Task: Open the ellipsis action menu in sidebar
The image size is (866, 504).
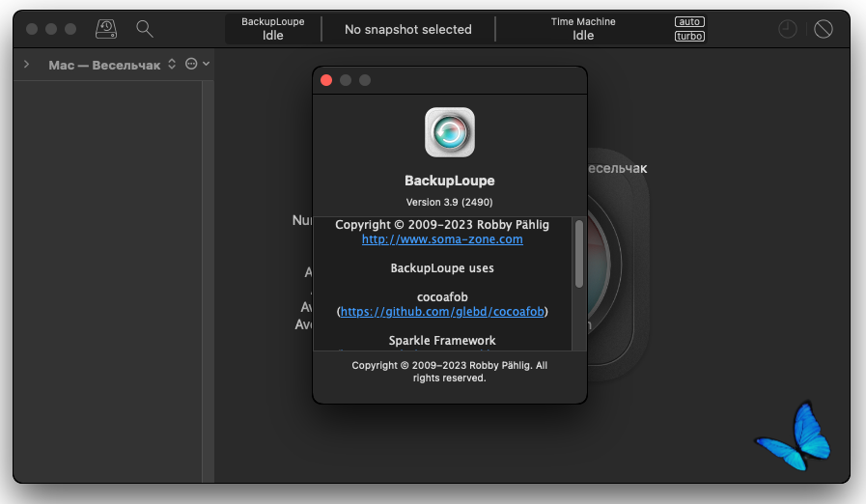Action: point(191,64)
